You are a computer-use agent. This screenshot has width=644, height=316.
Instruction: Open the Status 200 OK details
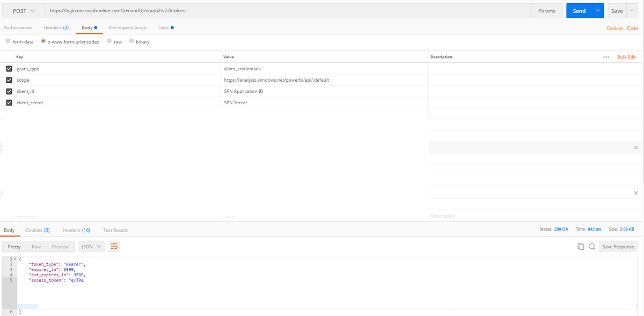coord(561,229)
